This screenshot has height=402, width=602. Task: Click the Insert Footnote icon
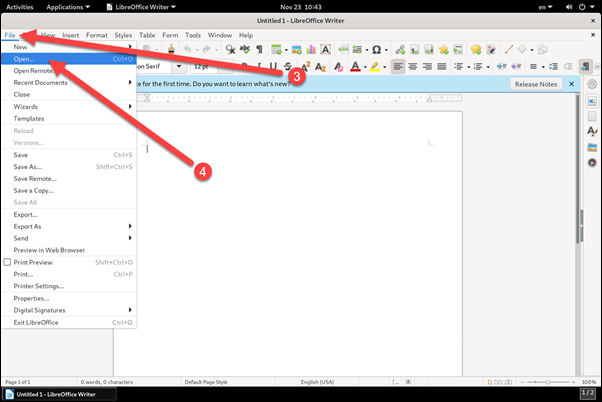pos(415,49)
